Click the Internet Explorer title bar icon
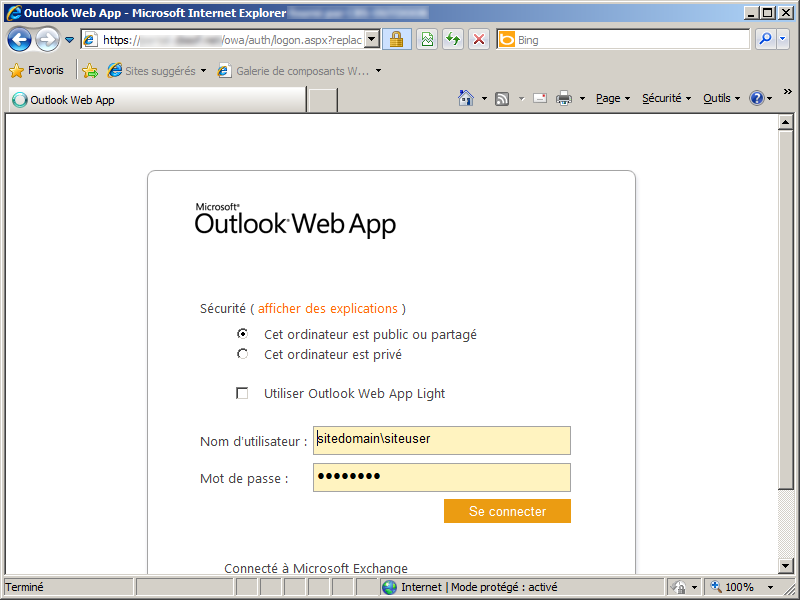The width and height of the screenshot is (800, 600). click(x=14, y=13)
